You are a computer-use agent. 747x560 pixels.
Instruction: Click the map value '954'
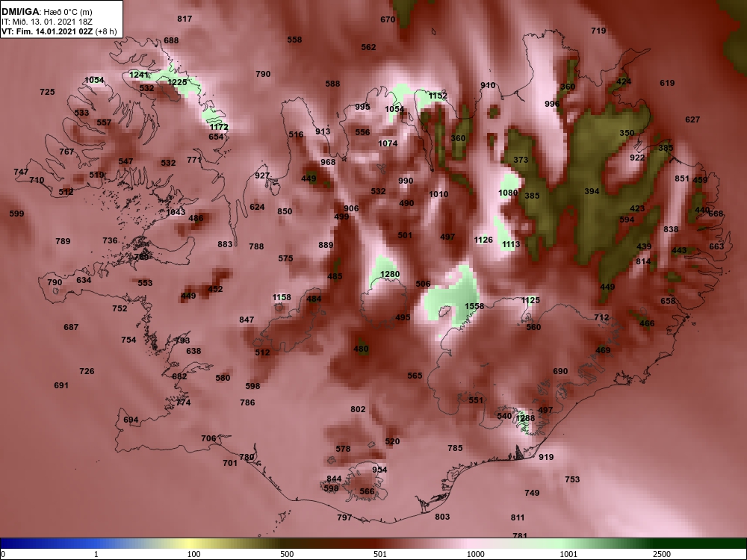(x=379, y=470)
